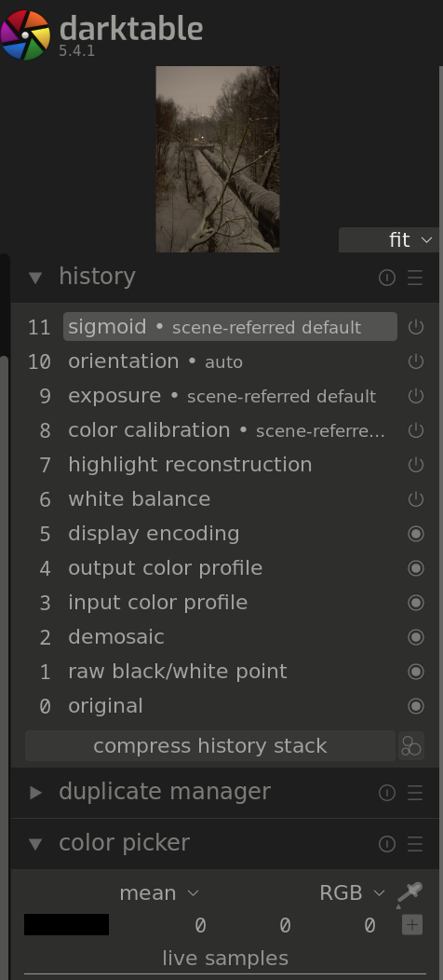
Task: Toggle the white balance power switch
Action: [415, 498]
